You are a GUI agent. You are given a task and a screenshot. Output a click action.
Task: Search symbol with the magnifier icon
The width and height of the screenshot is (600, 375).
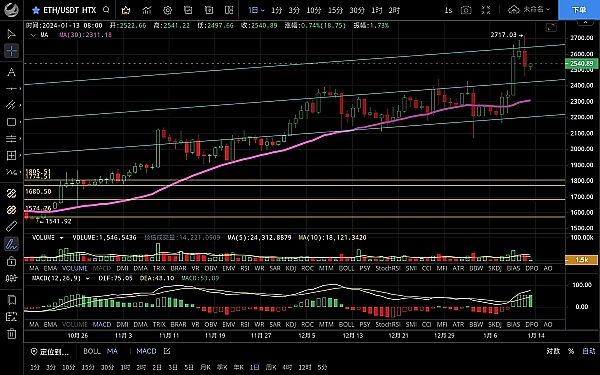click(x=106, y=10)
